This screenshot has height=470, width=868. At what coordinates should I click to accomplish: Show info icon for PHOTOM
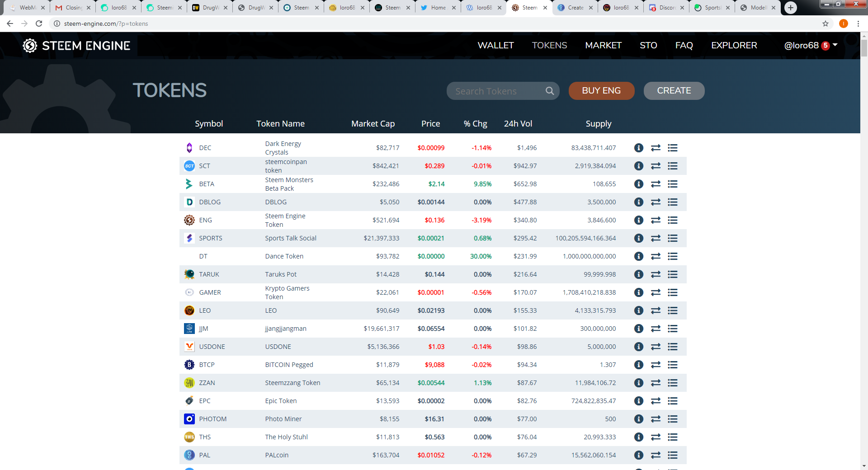click(x=638, y=419)
